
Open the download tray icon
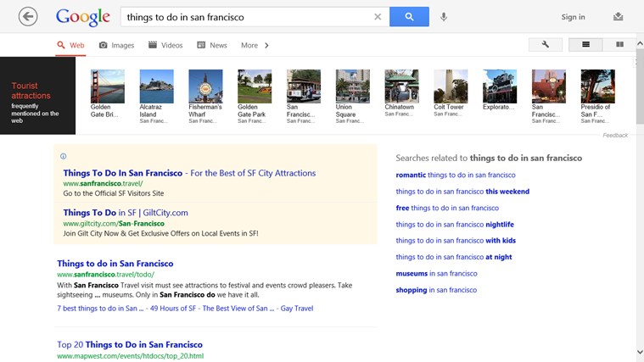[x=619, y=17]
